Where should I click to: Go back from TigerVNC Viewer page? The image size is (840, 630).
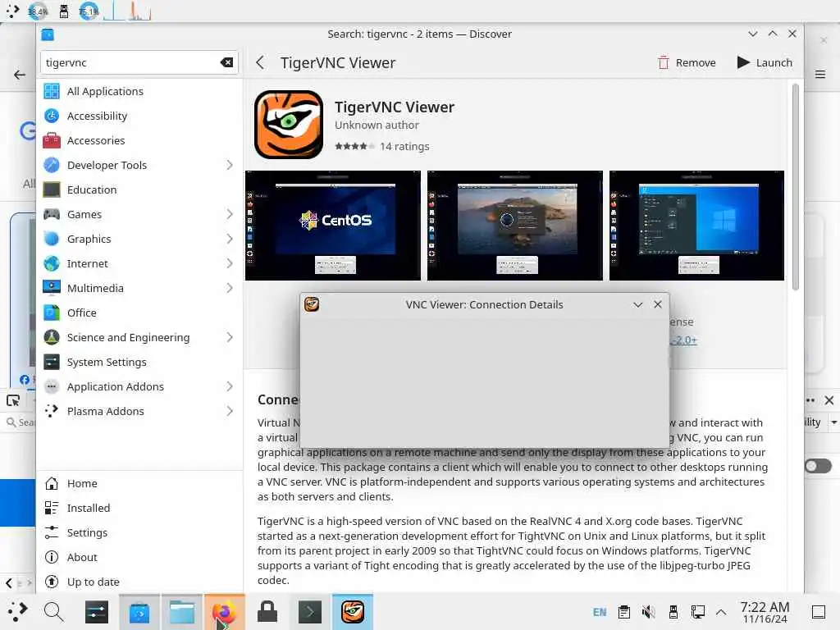coord(260,62)
